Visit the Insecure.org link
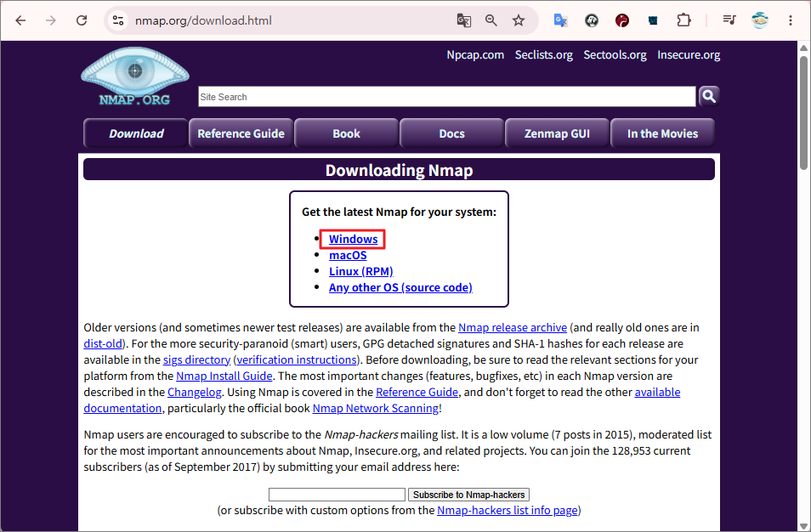Image resolution: width=811 pixels, height=532 pixels. coord(689,54)
